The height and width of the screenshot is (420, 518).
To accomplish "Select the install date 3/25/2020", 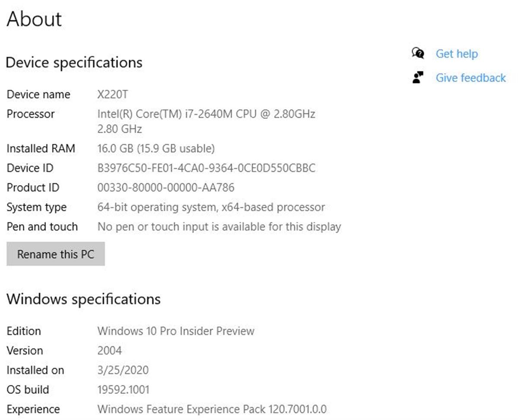I will pyautogui.click(x=123, y=370).
